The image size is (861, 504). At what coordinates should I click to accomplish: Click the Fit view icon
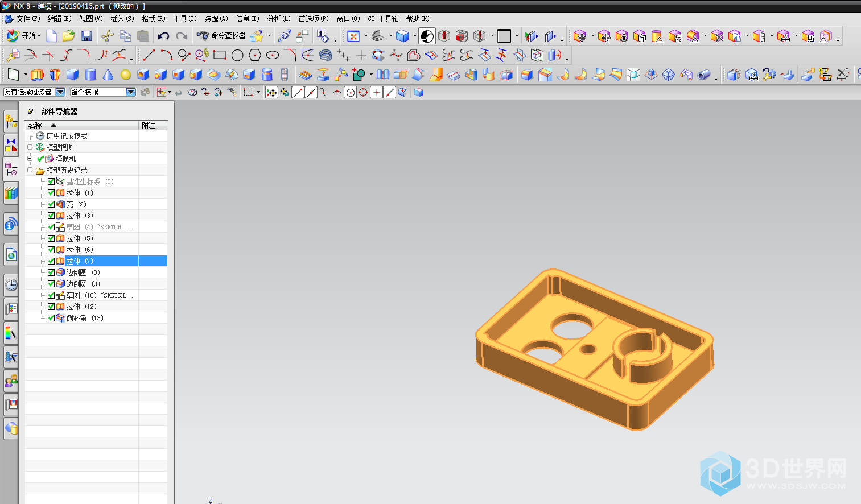[353, 36]
